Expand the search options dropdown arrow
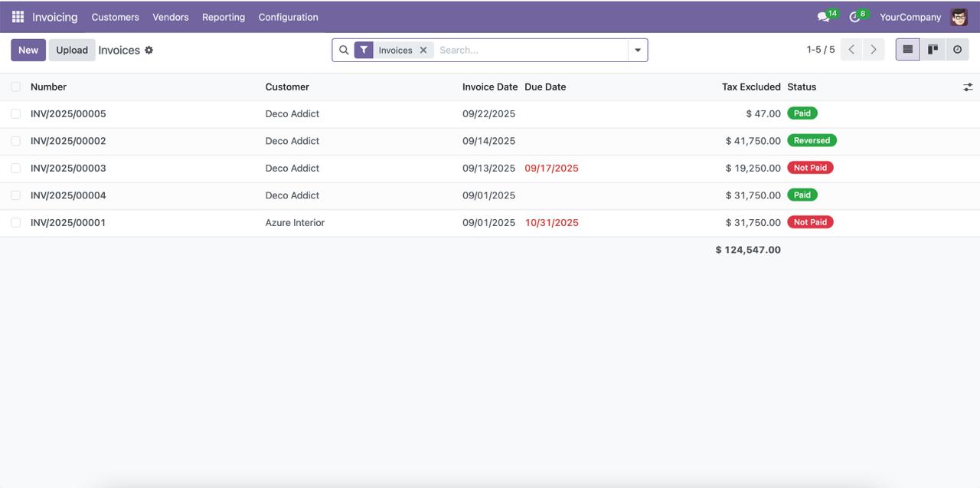 (637, 50)
